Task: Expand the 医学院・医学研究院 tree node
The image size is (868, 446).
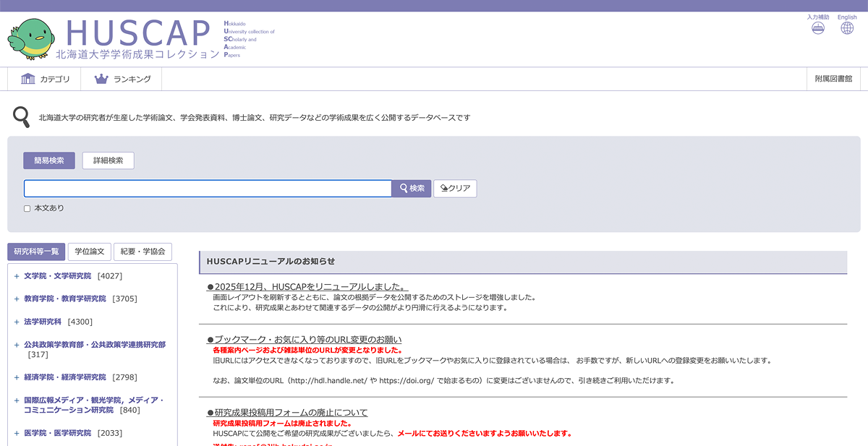Action: pyautogui.click(x=16, y=432)
